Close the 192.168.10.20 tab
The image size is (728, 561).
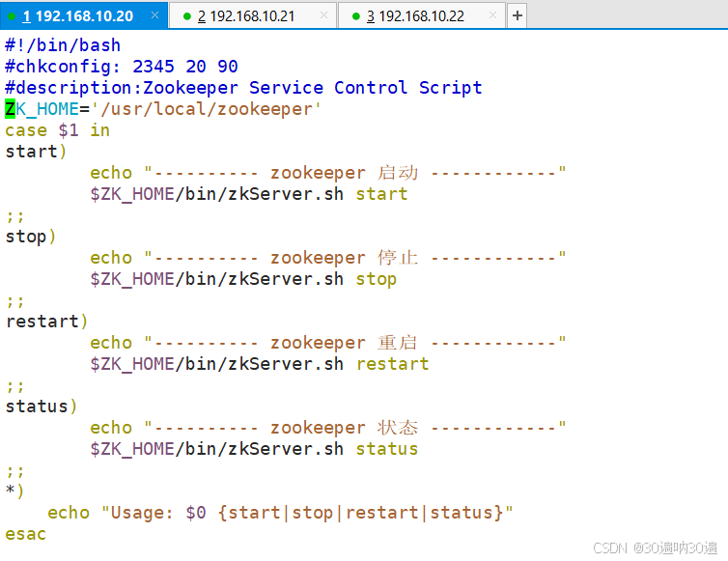pos(155,15)
